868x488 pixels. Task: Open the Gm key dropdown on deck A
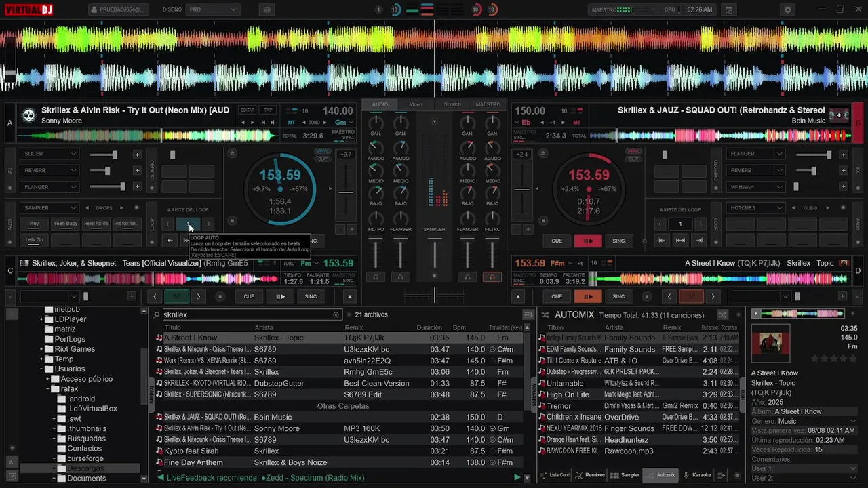pos(344,123)
